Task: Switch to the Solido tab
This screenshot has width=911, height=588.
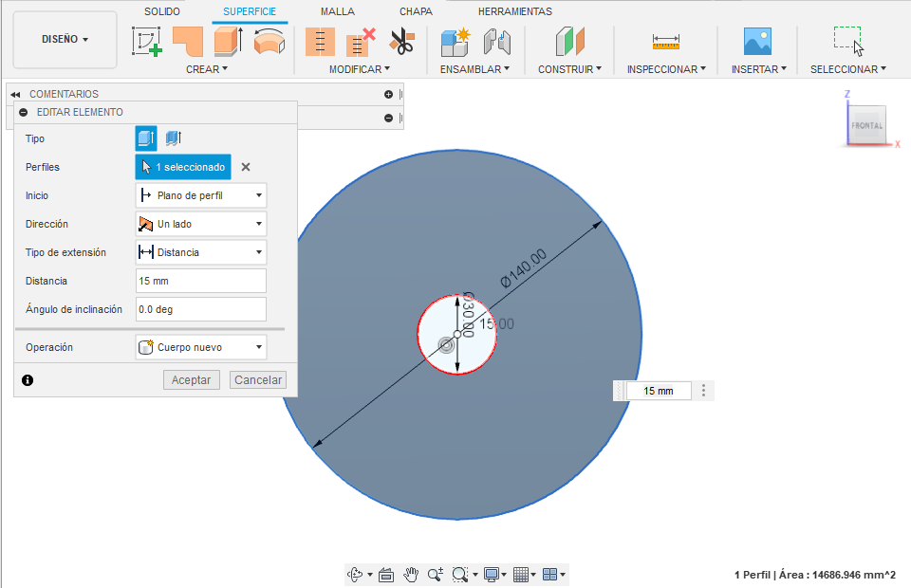Action: point(162,11)
